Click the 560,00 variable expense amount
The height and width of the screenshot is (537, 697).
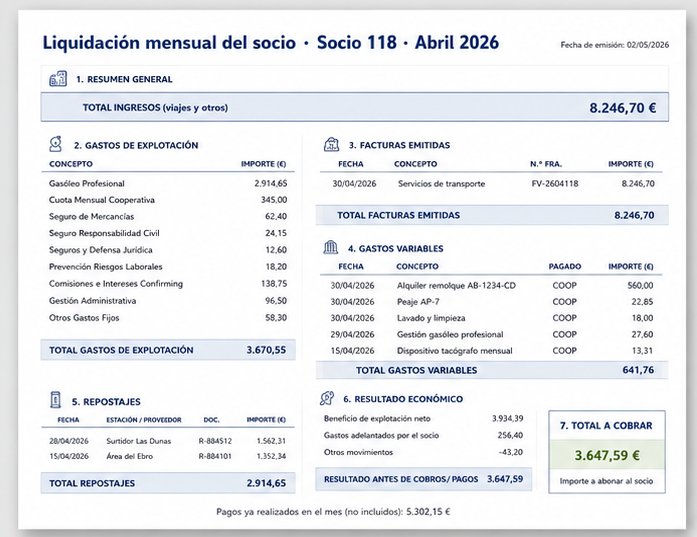point(640,285)
